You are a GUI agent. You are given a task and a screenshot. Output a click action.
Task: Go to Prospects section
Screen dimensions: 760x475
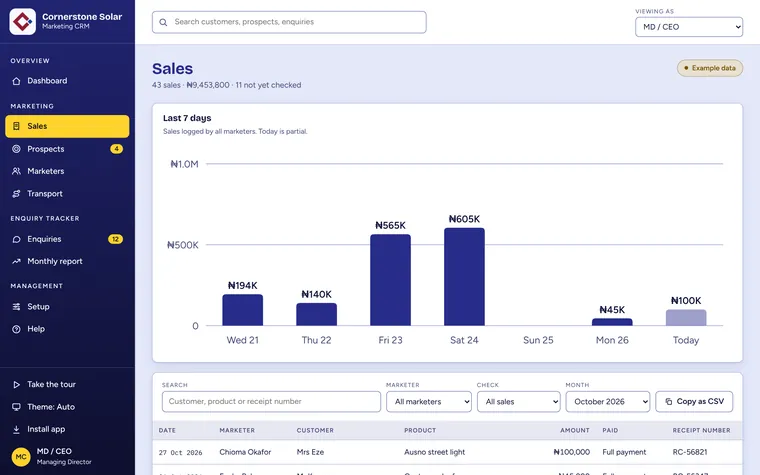tap(67, 149)
